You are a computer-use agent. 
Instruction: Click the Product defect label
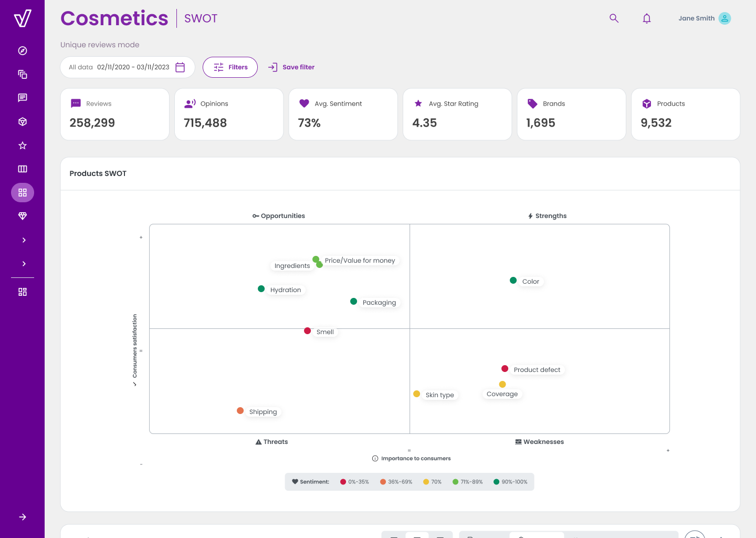537,370
